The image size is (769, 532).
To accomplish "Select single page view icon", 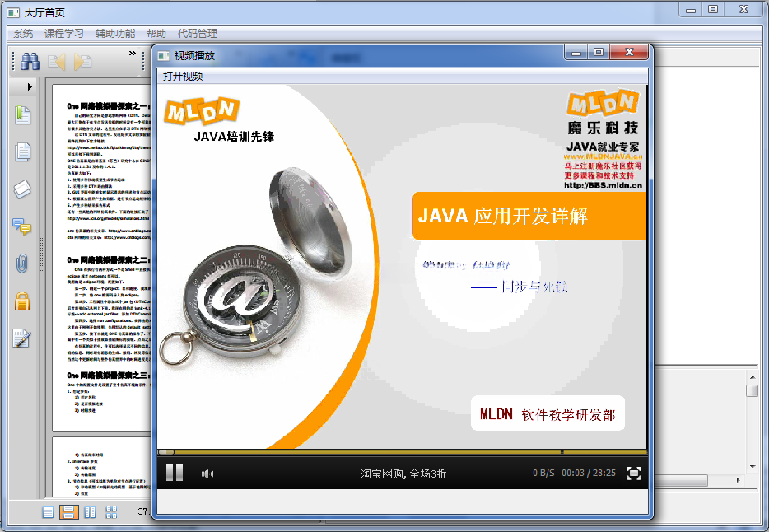I will [x=48, y=512].
